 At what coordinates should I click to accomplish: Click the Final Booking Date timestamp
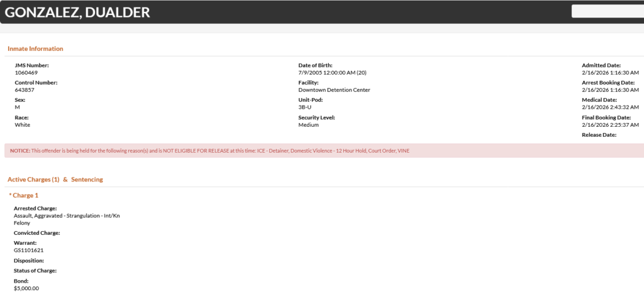pos(610,125)
